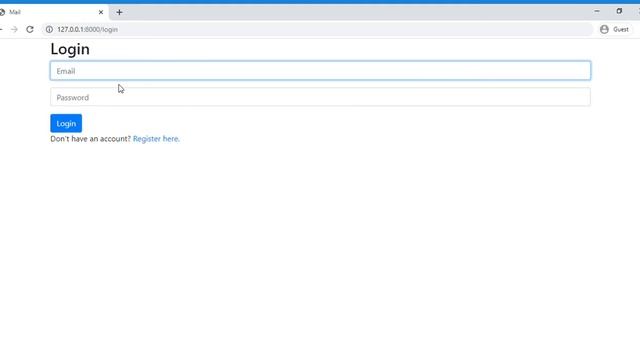640x360 pixels.
Task: Submit with the blue Login button
Action: coord(66,123)
